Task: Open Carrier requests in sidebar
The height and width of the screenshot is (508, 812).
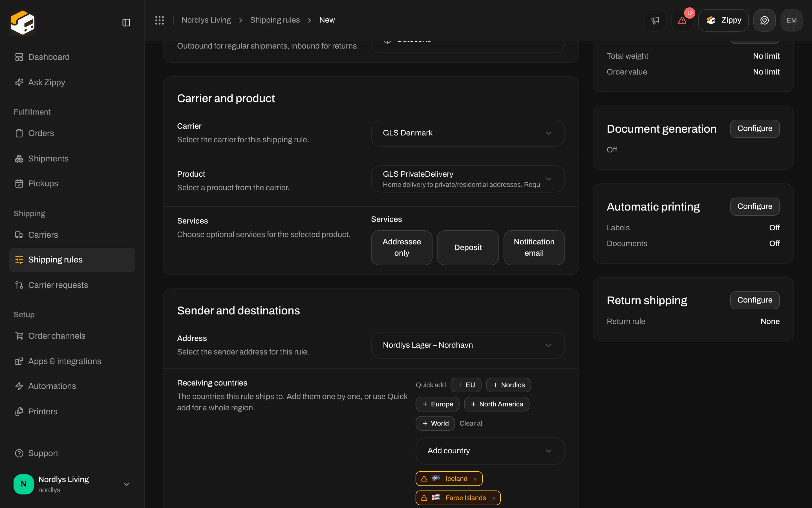Action: click(x=72, y=285)
